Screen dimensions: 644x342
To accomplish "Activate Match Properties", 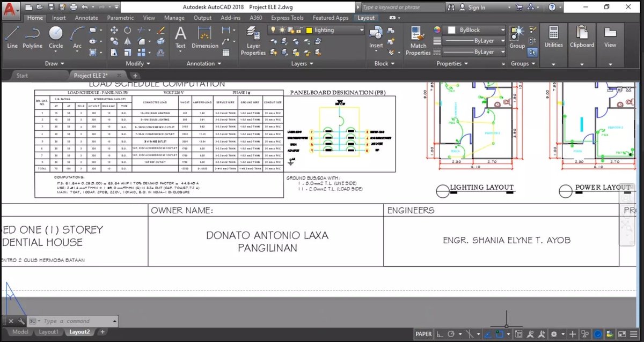I will click(x=418, y=41).
